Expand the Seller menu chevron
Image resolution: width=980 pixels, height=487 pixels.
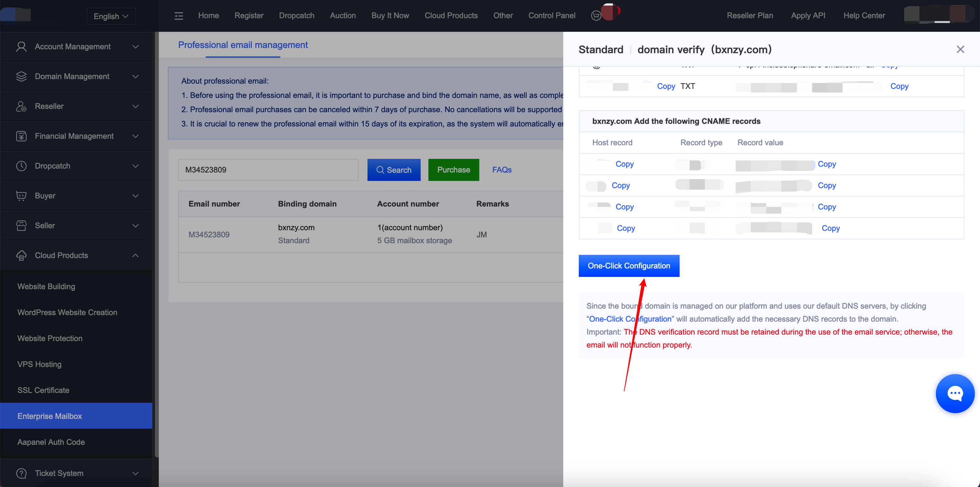[x=135, y=225]
